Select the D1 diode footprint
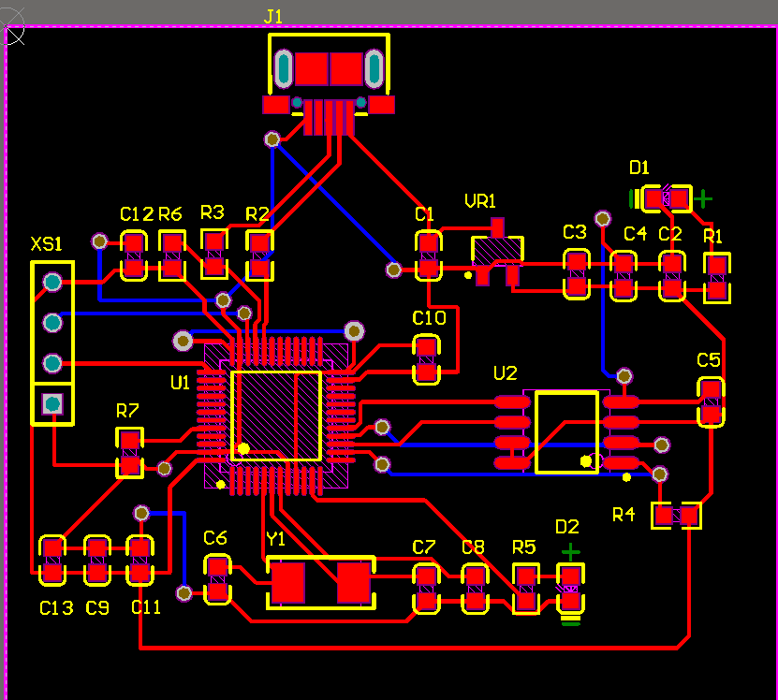Screen dimensions: 778x700 click(667, 198)
